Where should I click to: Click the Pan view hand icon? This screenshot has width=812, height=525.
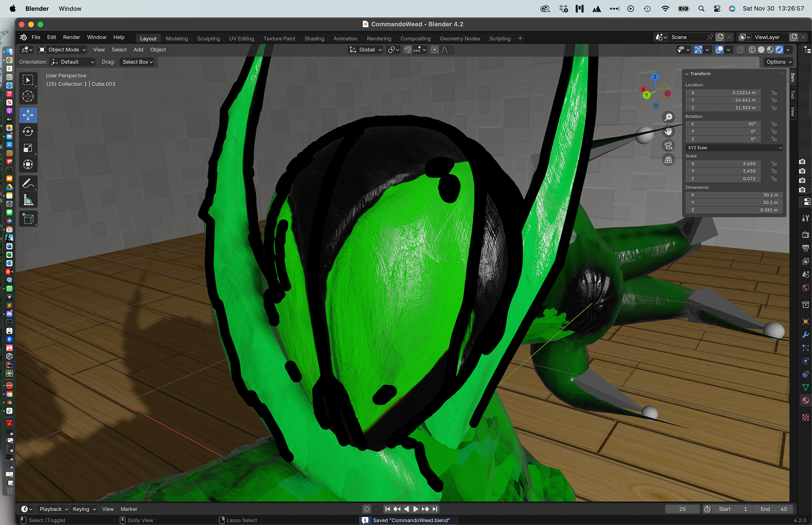coord(668,132)
